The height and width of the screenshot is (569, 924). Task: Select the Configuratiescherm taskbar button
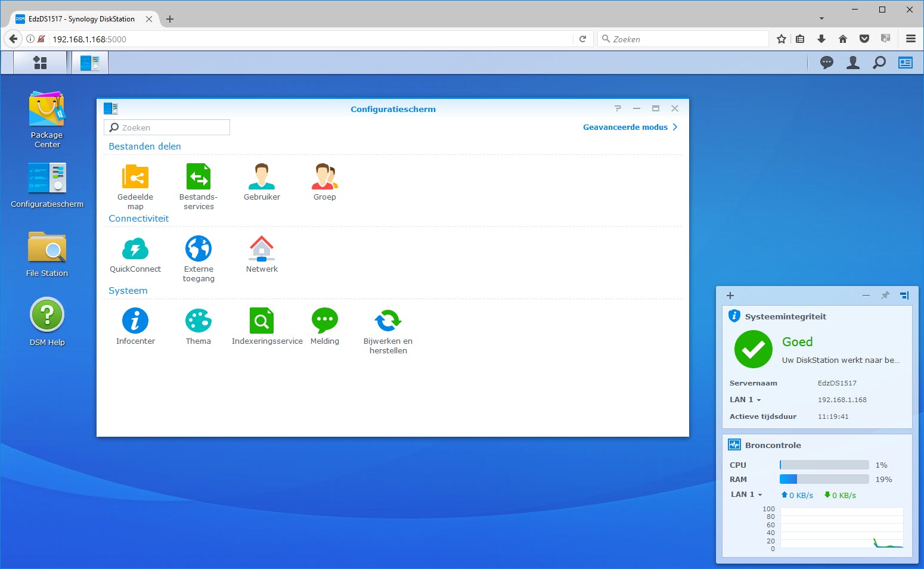[90, 63]
